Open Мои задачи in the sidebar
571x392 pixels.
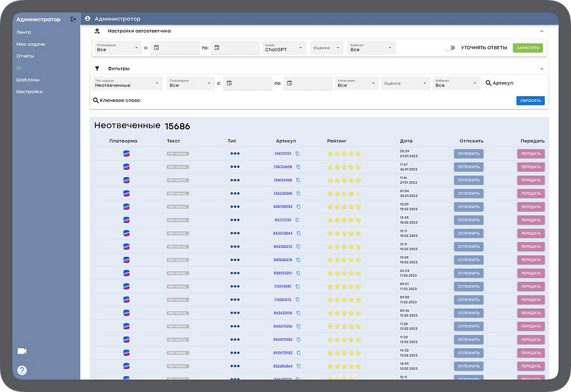pos(31,44)
